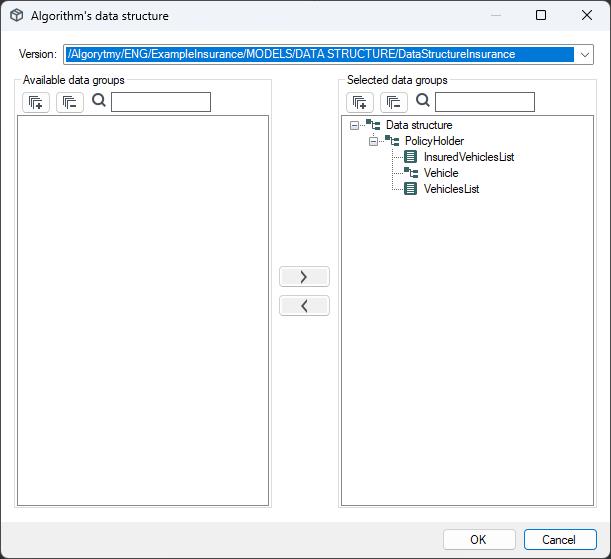
Task: Select the Data structure tree item
Action: click(419, 125)
